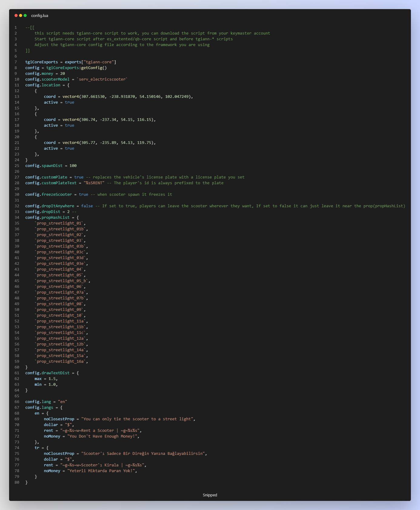Click `prop_streetlight_03` entry
The height and width of the screenshot is (510, 420).
pyautogui.click(x=60, y=241)
